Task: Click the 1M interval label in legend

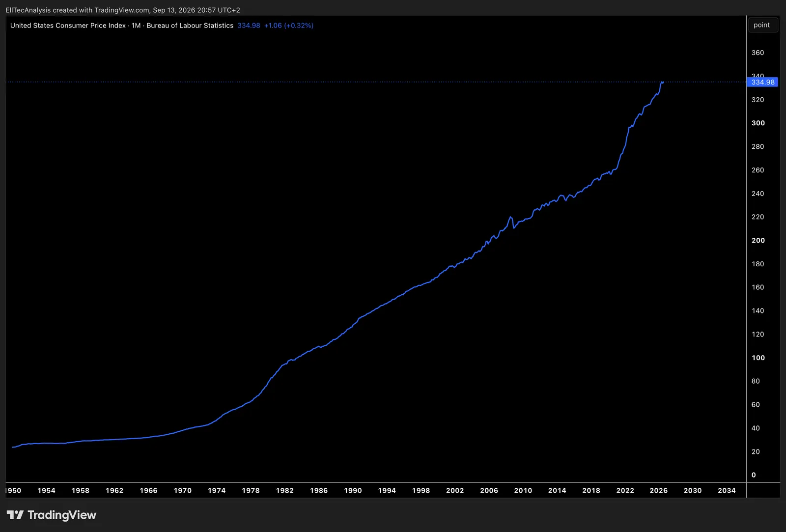Action: tap(136, 26)
